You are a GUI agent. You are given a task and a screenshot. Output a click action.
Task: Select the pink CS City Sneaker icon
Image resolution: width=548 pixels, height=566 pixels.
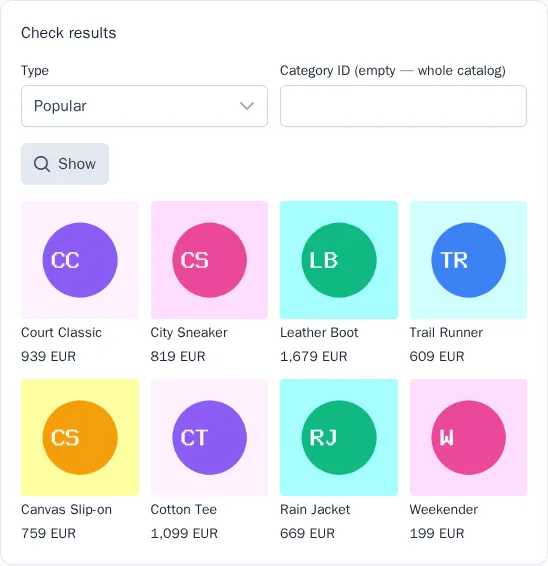tap(209, 260)
